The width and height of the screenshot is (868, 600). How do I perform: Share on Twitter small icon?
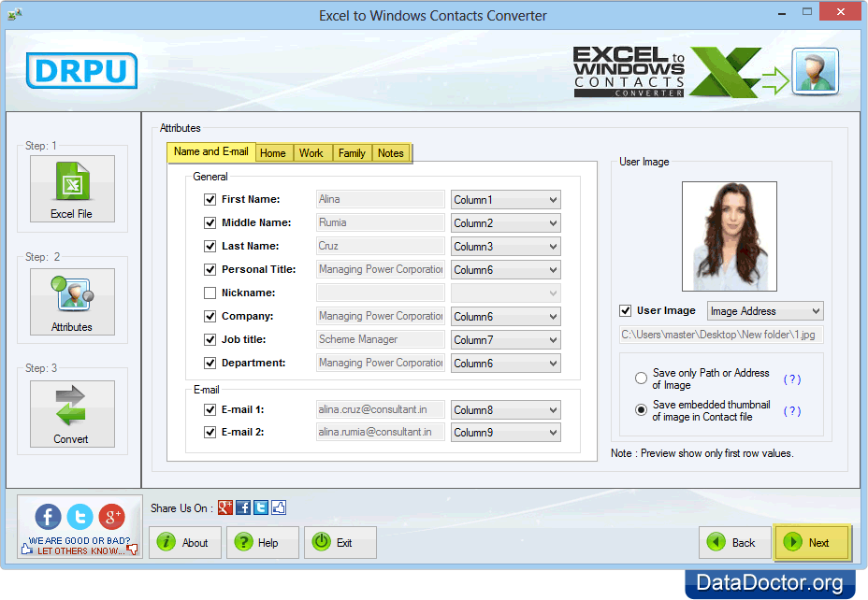pyautogui.click(x=261, y=507)
